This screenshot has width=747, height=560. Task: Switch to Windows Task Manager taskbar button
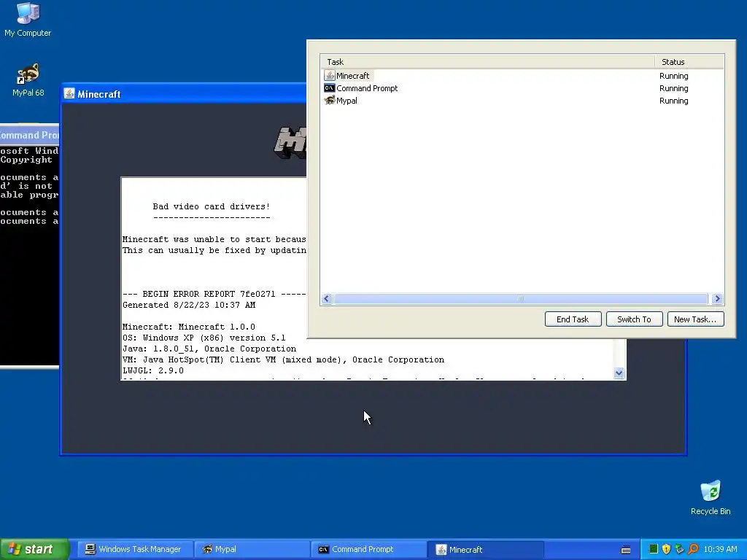pyautogui.click(x=134, y=549)
